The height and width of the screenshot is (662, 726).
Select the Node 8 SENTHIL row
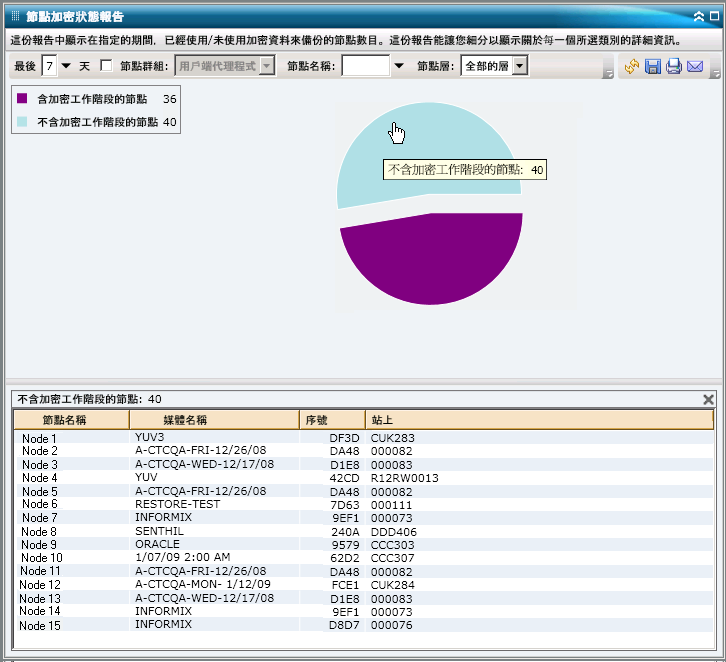pyautogui.click(x=160, y=531)
